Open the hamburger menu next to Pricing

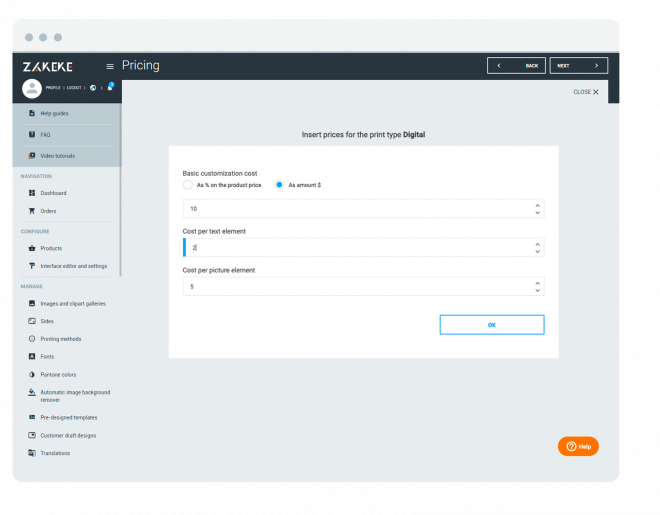[110, 66]
